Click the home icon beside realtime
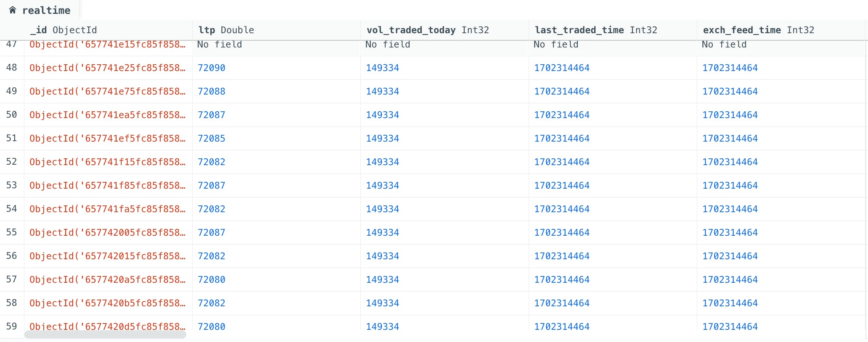Viewport: 868px width, 342px height. [13, 10]
